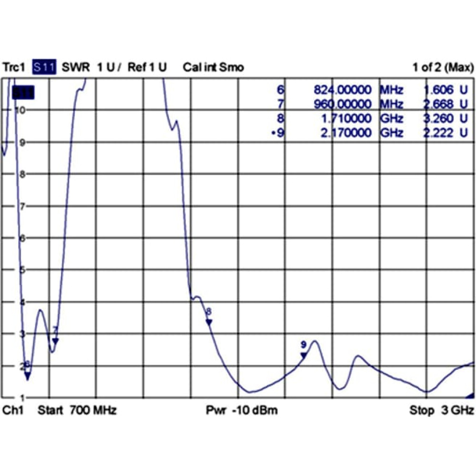Screen dimensions: 476x476
Task: Select the S11 trace tag inside the graph
Action: 23,93
